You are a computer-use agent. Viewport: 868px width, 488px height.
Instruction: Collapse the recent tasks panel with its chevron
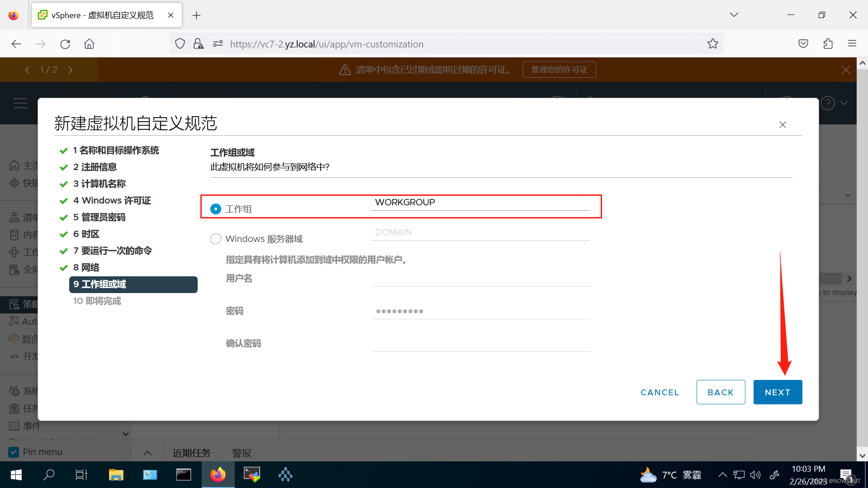pos(147,452)
